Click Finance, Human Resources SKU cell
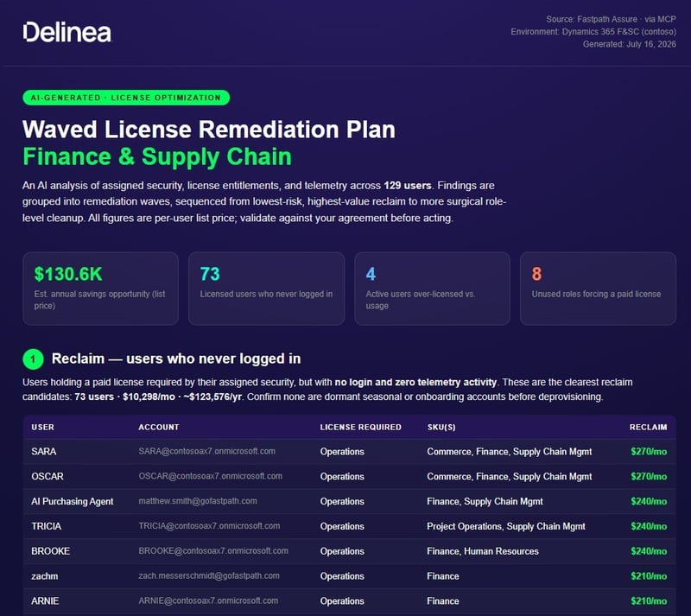 [483, 551]
